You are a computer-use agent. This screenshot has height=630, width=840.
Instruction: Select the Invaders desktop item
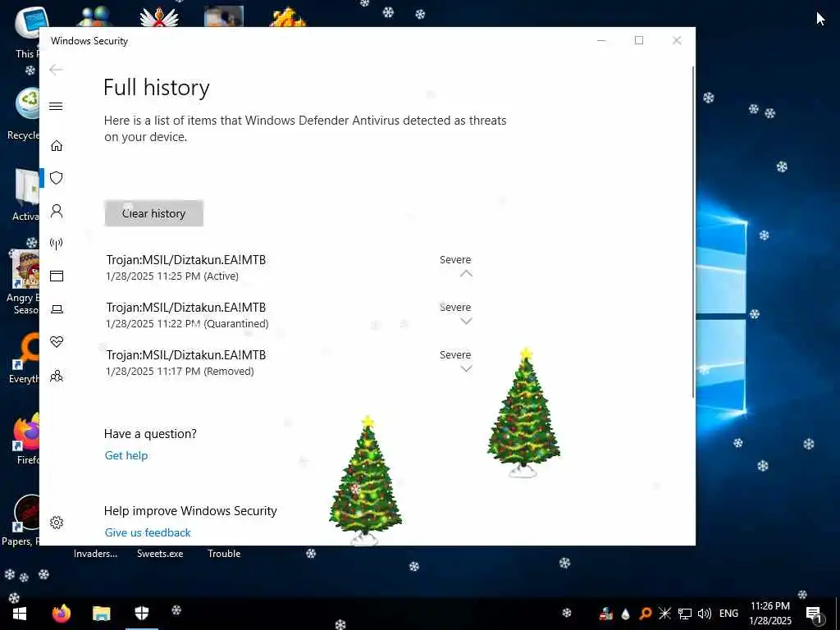[95, 554]
